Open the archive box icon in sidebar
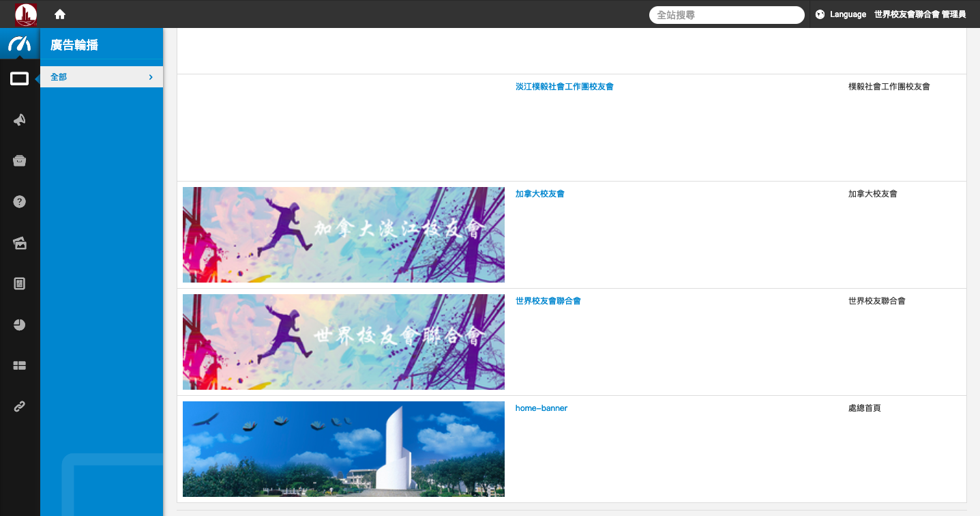Image resolution: width=980 pixels, height=516 pixels. click(20, 161)
